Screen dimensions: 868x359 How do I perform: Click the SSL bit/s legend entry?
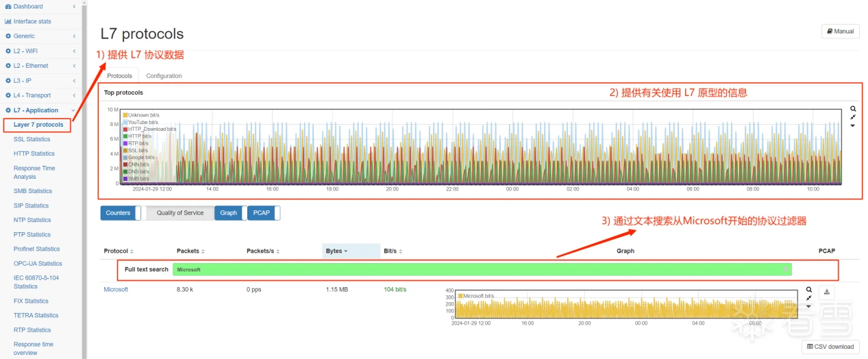coord(136,150)
